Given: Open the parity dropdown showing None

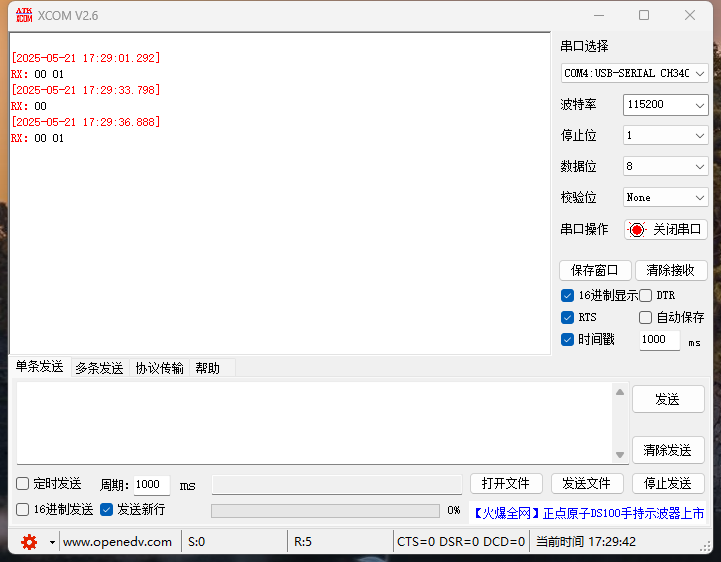Looking at the screenshot, I should click(665, 198).
